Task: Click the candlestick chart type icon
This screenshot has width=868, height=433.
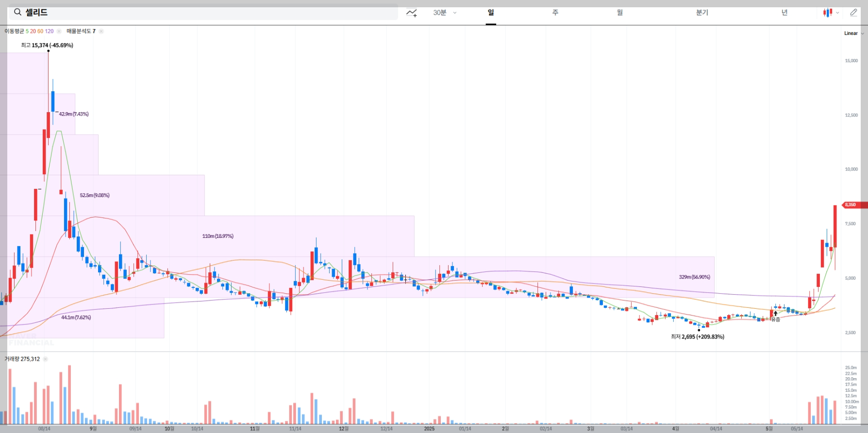Action: (828, 13)
